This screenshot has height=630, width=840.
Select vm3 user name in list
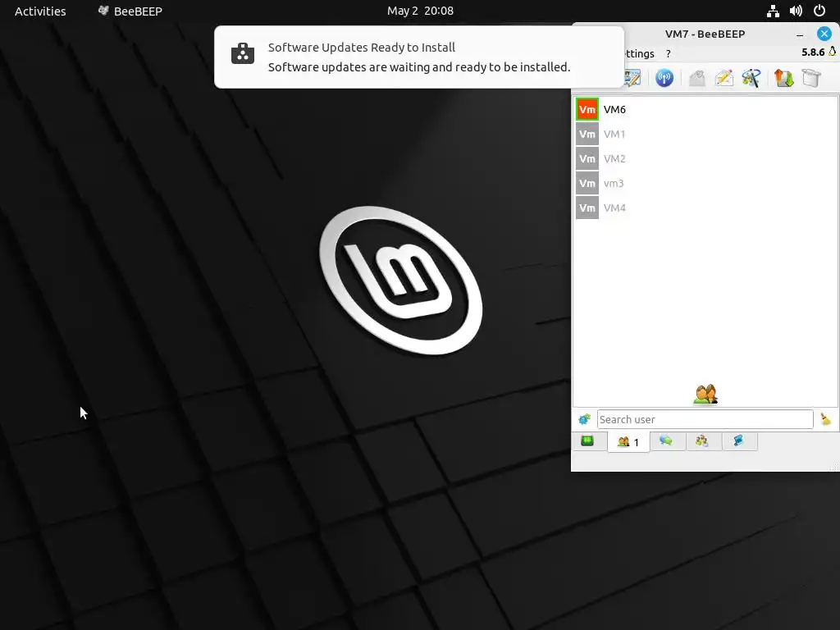(x=614, y=183)
